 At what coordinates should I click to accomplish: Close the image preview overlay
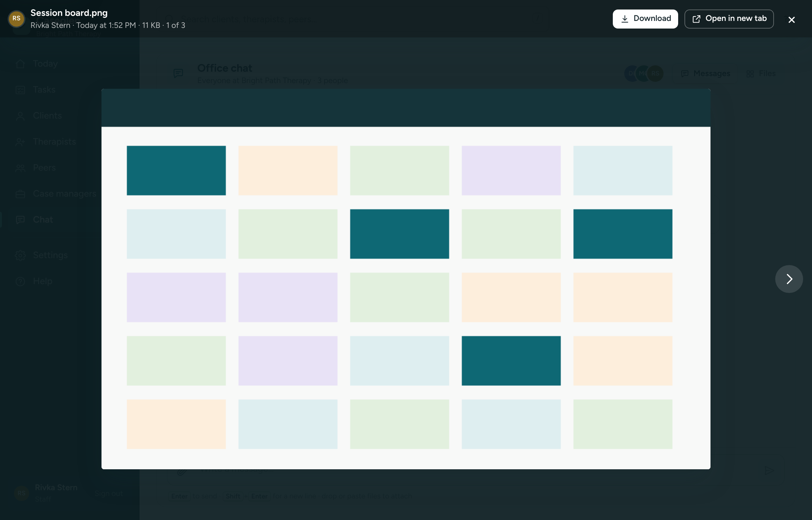[x=791, y=20]
